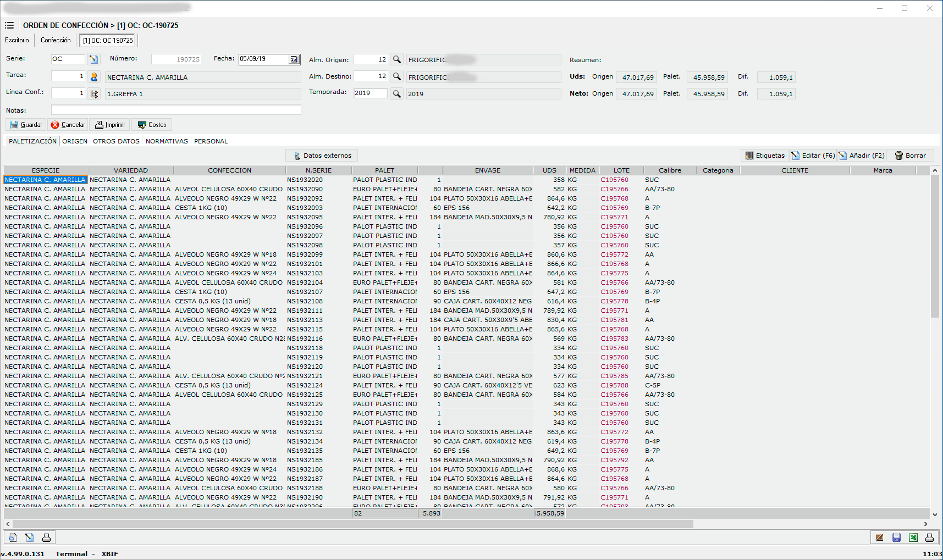
Task: Search Alm. Origen with magnifier icon
Action: (396, 59)
